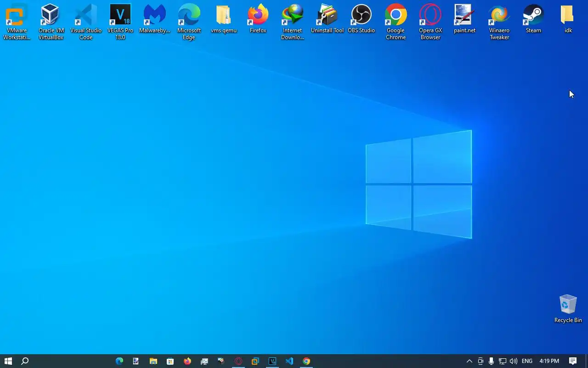Open network settings from the tray
This screenshot has height=368, width=588.
coord(503,361)
